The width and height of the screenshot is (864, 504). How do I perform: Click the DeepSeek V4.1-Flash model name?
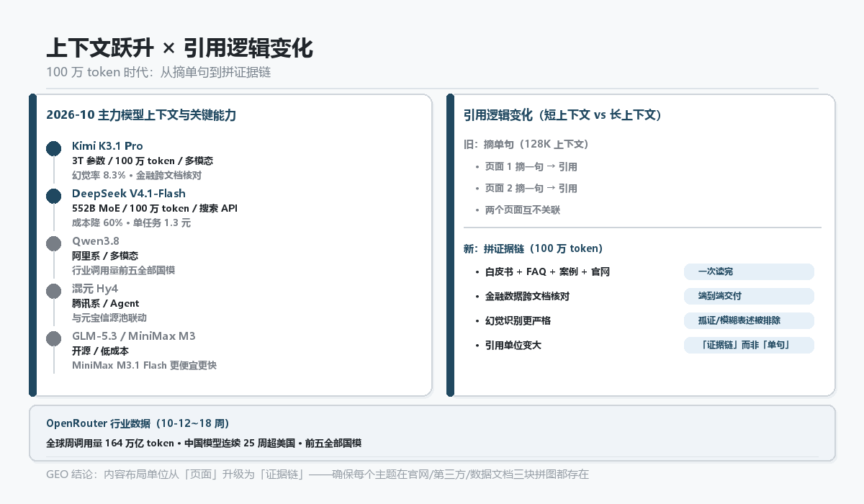pos(129,194)
